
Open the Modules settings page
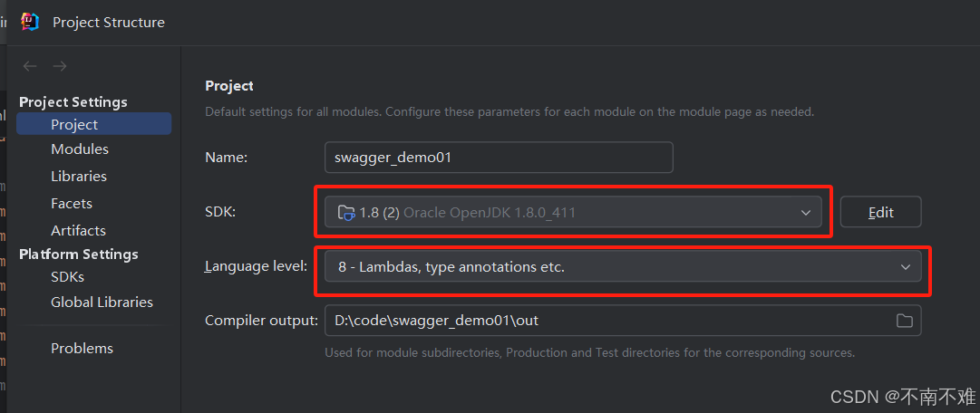(80, 149)
